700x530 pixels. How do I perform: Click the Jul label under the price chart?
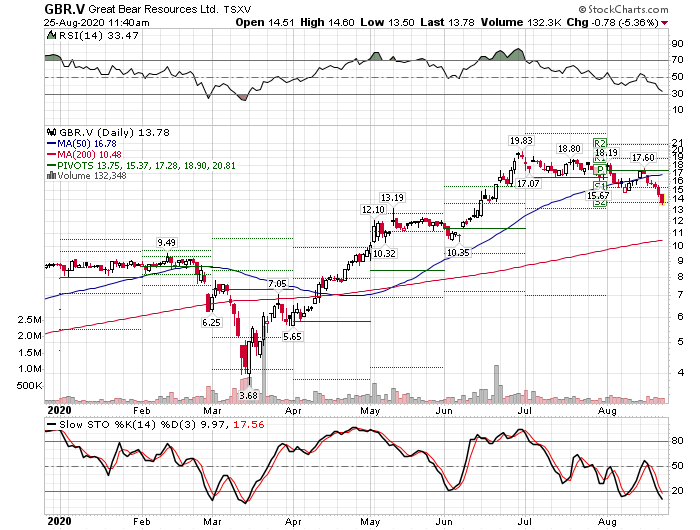[525, 410]
